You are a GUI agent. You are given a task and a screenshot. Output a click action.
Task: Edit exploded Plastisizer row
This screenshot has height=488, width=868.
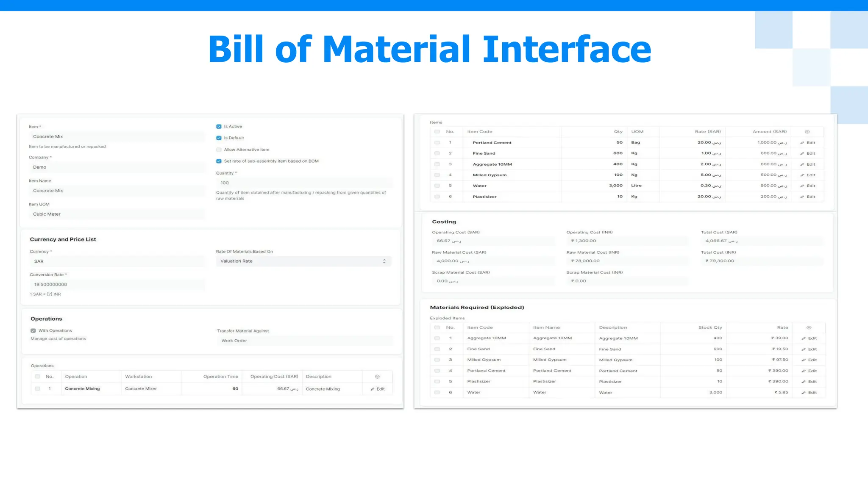(x=809, y=382)
